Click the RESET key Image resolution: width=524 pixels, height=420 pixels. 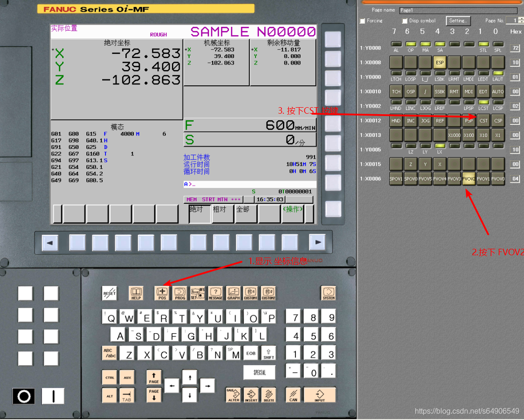(109, 293)
